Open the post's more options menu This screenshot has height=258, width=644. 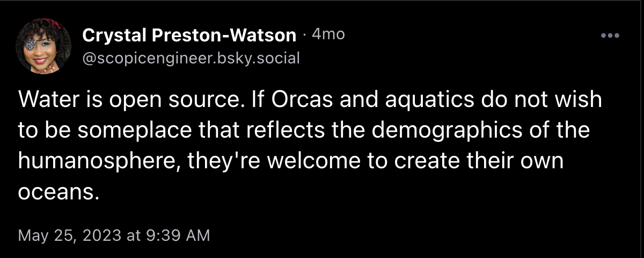coord(610,36)
